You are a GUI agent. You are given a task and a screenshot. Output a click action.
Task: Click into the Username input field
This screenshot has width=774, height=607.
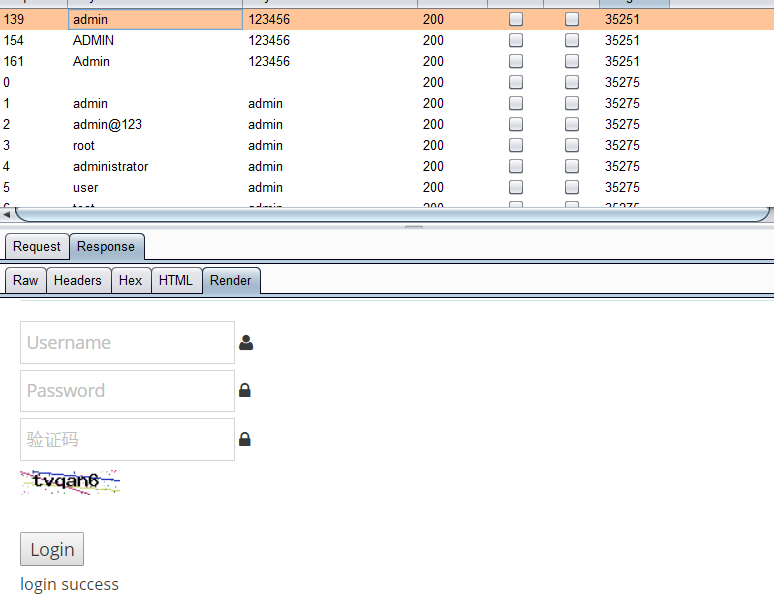pos(127,342)
